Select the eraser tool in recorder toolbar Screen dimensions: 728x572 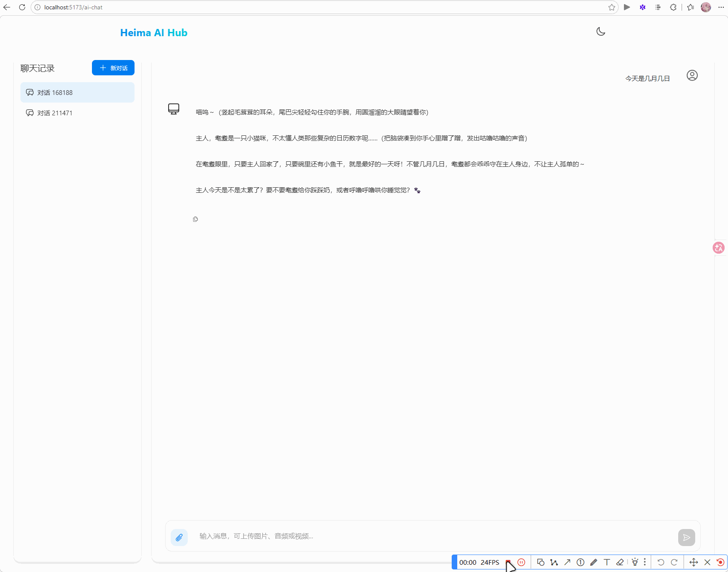pyautogui.click(x=620, y=562)
